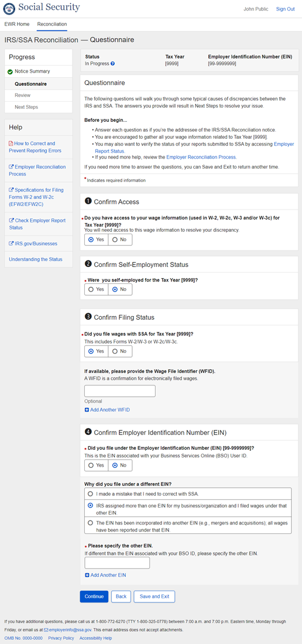Choose the mergers and acquisitions EIN reason
Screen dimensions: 302x644
click(188, 526)
